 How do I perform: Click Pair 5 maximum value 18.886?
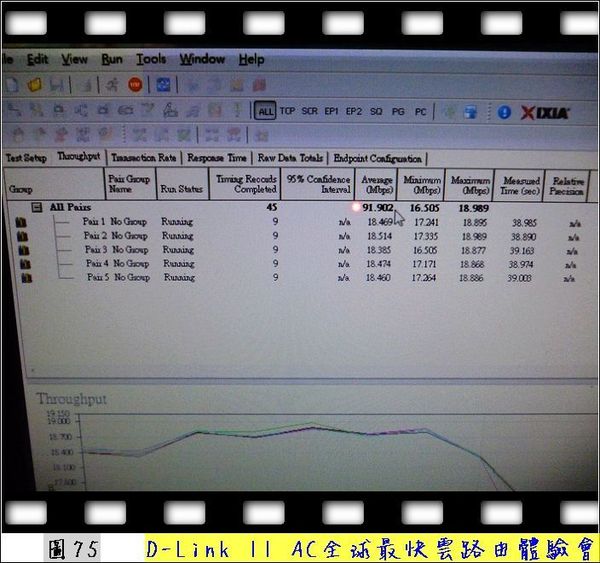tap(471, 278)
